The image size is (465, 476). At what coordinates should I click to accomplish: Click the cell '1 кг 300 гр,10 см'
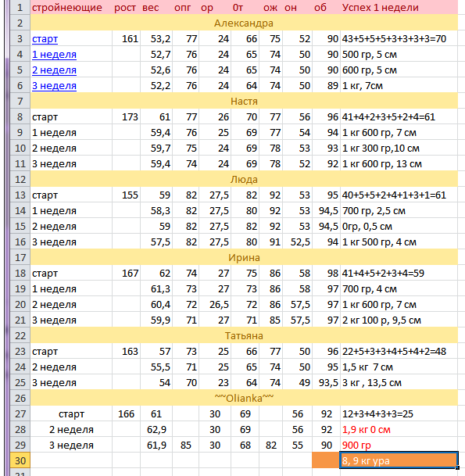(x=399, y=149)
